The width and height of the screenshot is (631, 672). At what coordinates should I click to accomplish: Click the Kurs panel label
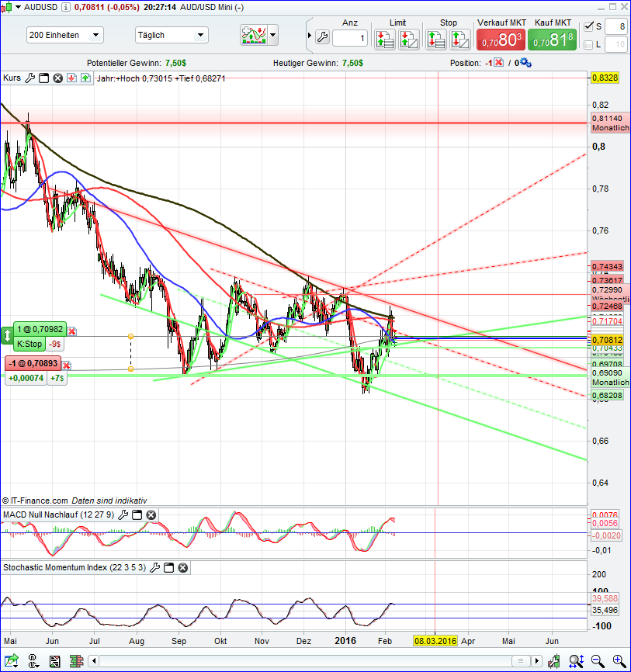click(x=12, y=78)
